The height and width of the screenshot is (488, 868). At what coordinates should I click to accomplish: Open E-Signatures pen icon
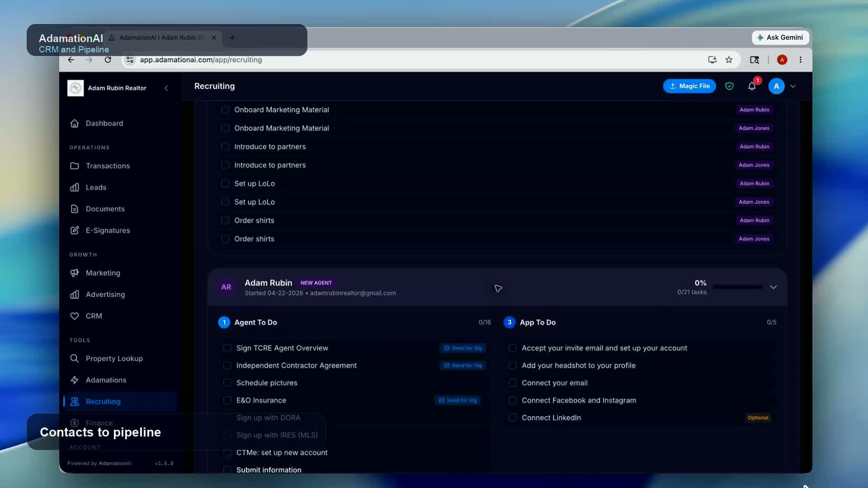click(x=75, y=230)
